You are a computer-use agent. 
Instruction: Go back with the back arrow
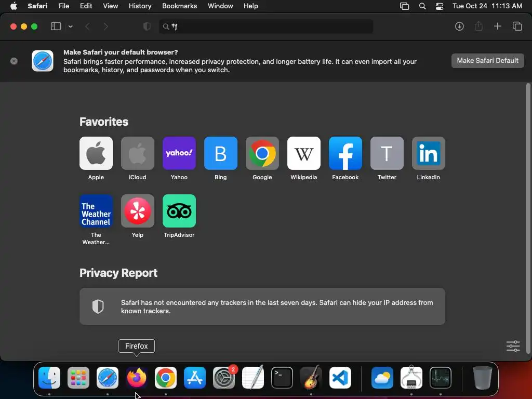87,26
